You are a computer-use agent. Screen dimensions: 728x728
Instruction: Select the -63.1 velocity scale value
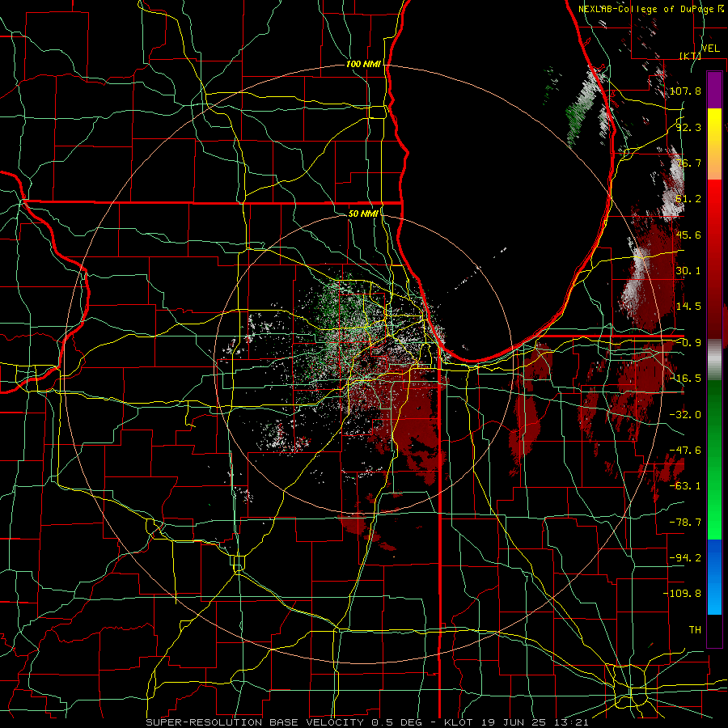pyautogui.click(x=685, y=485)
